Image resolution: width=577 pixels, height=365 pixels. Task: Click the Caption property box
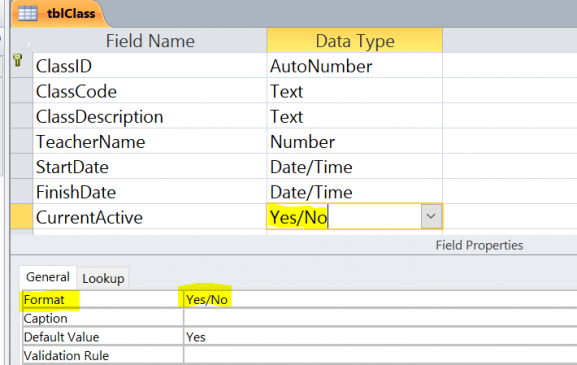coord(380,318)
